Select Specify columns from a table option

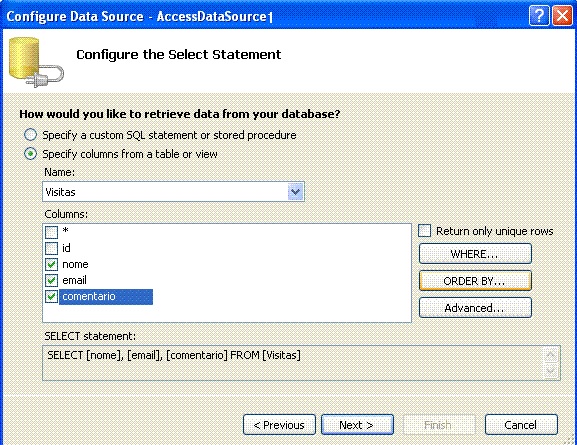tap(31, 153)
